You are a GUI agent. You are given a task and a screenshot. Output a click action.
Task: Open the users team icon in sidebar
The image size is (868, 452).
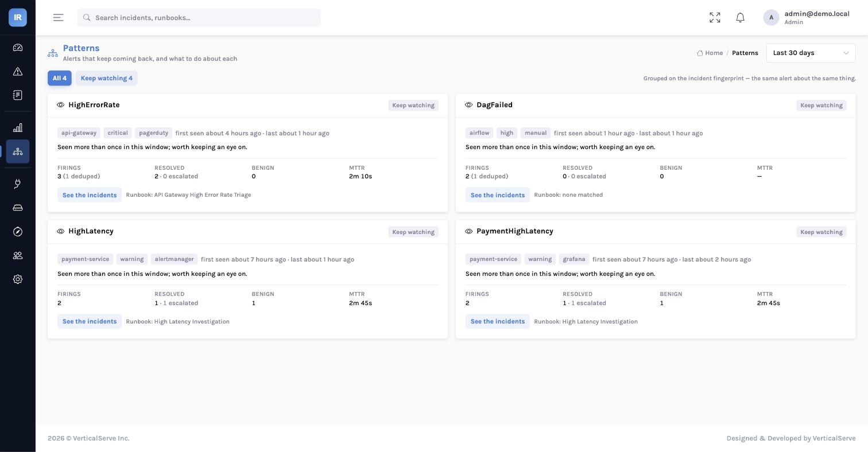point(18,255)
